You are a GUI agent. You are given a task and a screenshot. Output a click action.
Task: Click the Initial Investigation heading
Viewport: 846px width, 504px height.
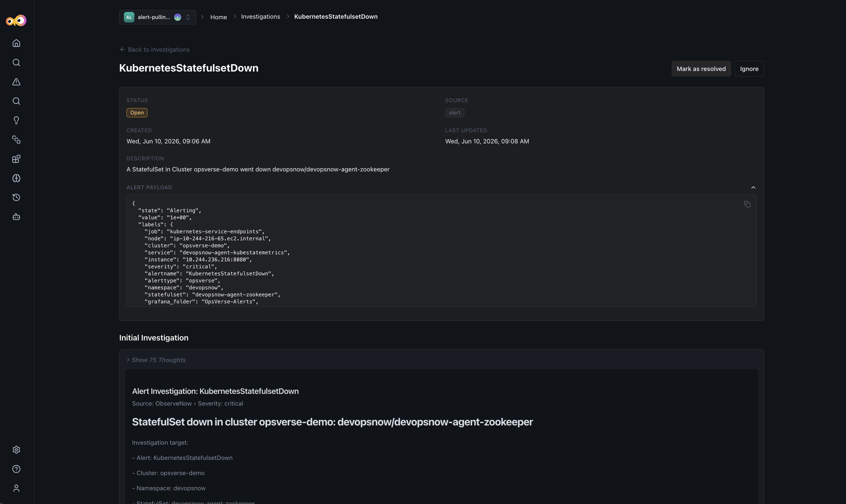tap(154, 338)
